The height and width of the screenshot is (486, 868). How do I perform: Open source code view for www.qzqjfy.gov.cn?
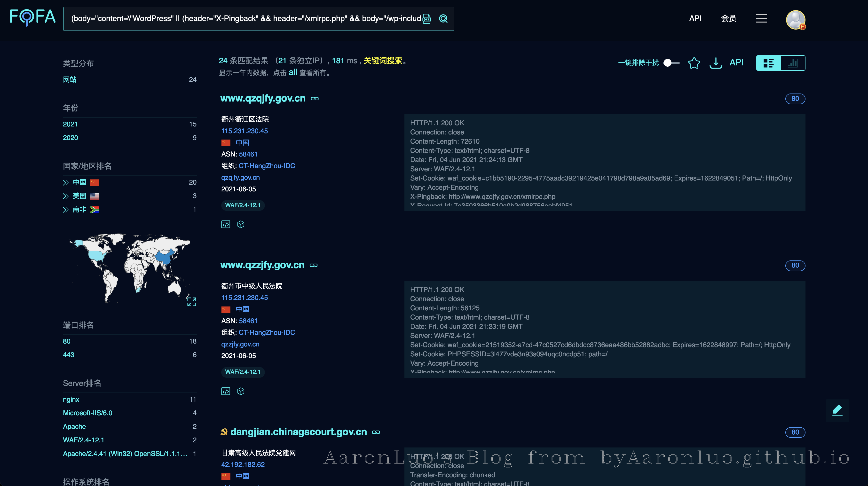click(x=226, y=224)
